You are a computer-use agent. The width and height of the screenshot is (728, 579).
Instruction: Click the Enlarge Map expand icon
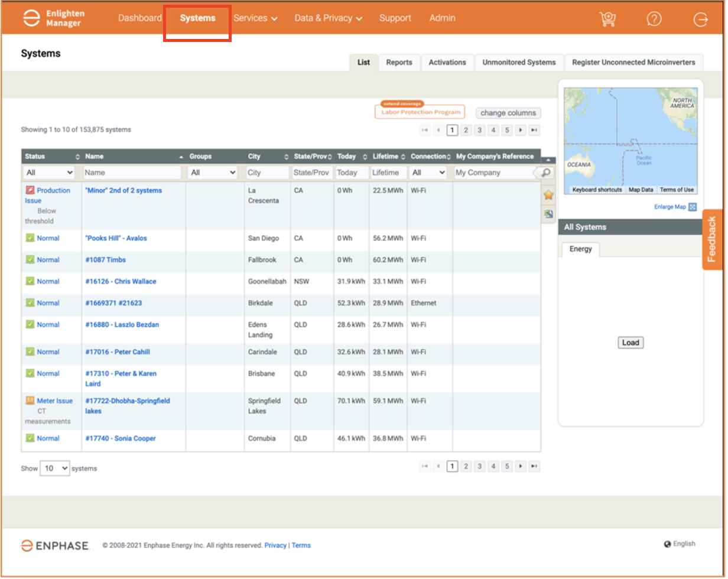pyautogui.click(x=693, y=207)
